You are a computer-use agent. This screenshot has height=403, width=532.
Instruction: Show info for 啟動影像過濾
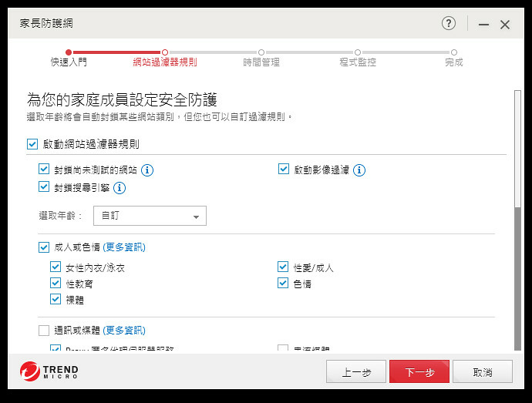pos(359,170)
